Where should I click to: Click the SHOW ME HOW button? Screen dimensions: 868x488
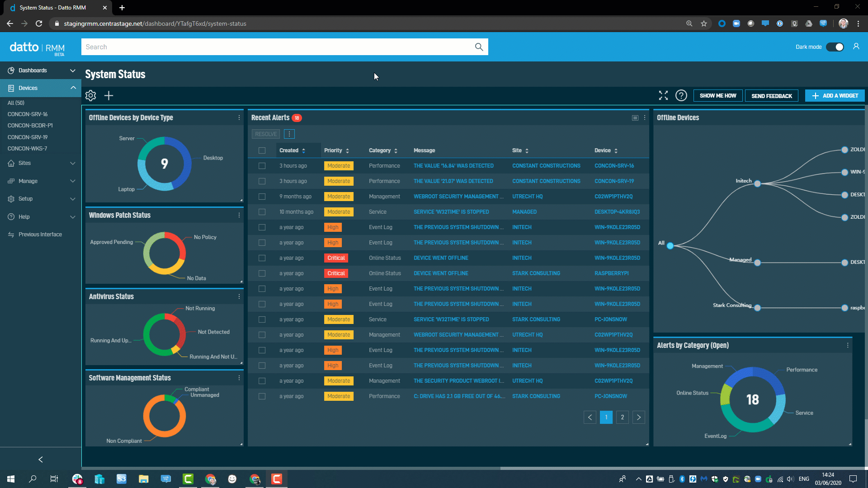click(x=718, y=96)
